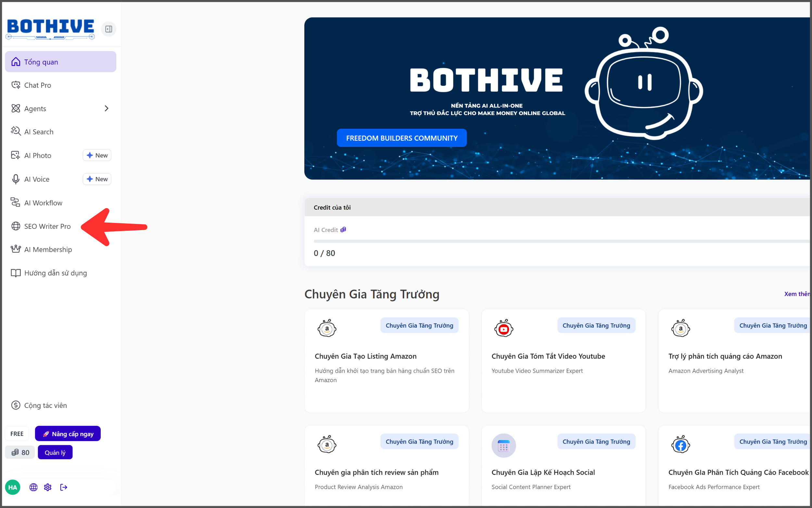Screen dimensions: 812x508
Task: Click the AI Credit coins info icon
Action: click(x=343, y=230)
